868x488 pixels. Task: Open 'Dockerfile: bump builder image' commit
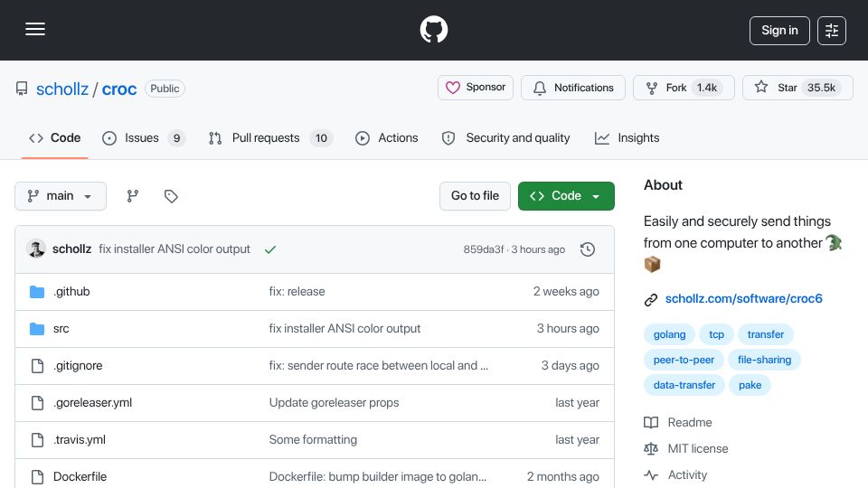tap(378, 477)
